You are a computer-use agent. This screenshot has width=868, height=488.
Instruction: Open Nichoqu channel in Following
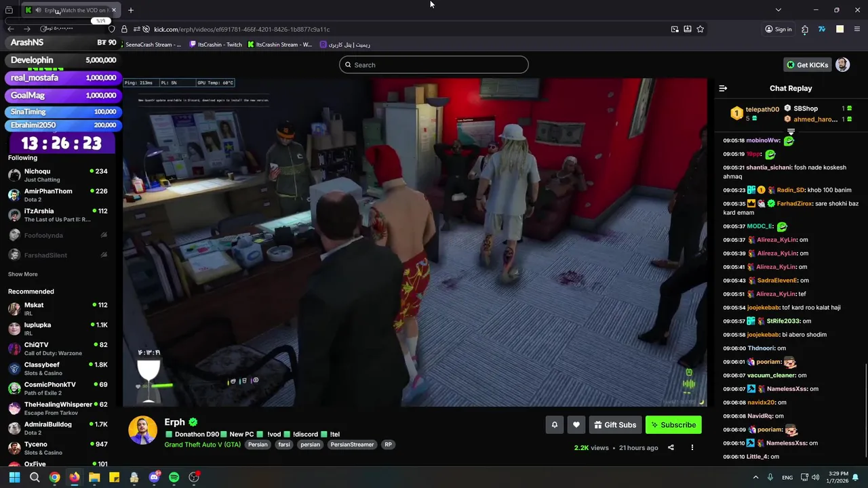click(58, 175)
